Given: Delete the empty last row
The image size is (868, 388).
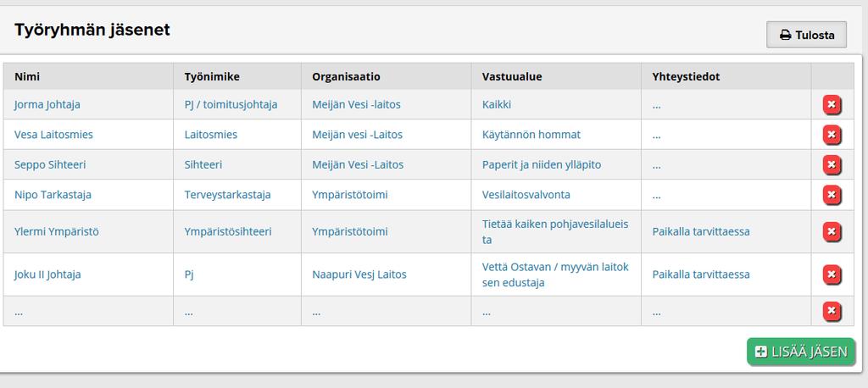Looking at the screenshot, I should click(832, 312).
